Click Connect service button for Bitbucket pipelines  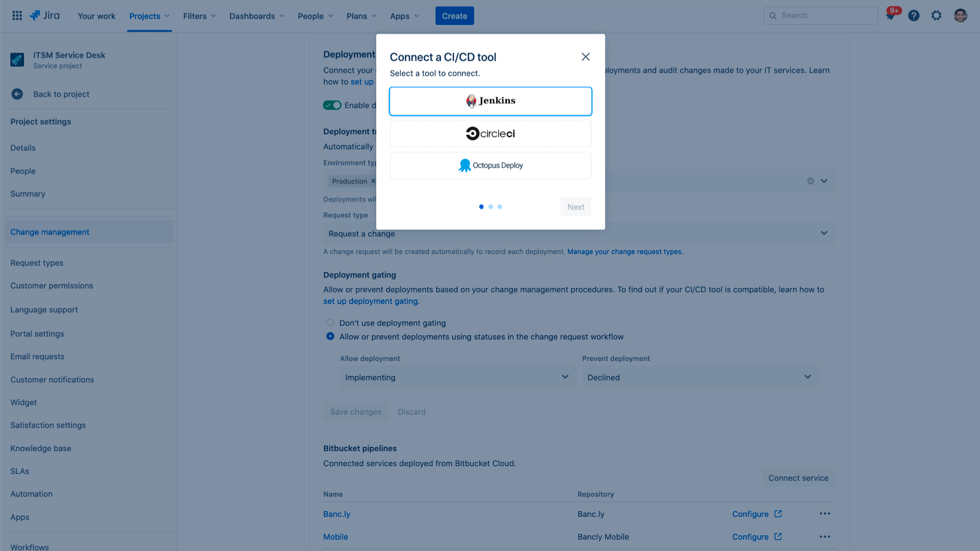click(798, 479)
